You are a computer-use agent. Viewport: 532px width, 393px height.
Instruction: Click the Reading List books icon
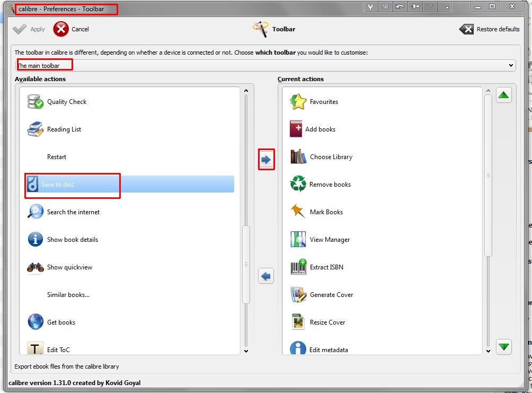[36, 129]
